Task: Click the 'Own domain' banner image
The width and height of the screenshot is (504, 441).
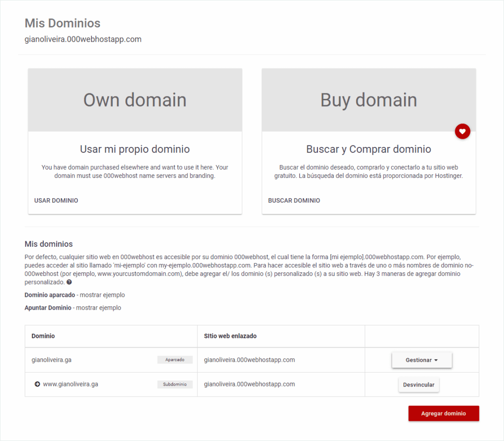Action: click(x=135, y=100)
